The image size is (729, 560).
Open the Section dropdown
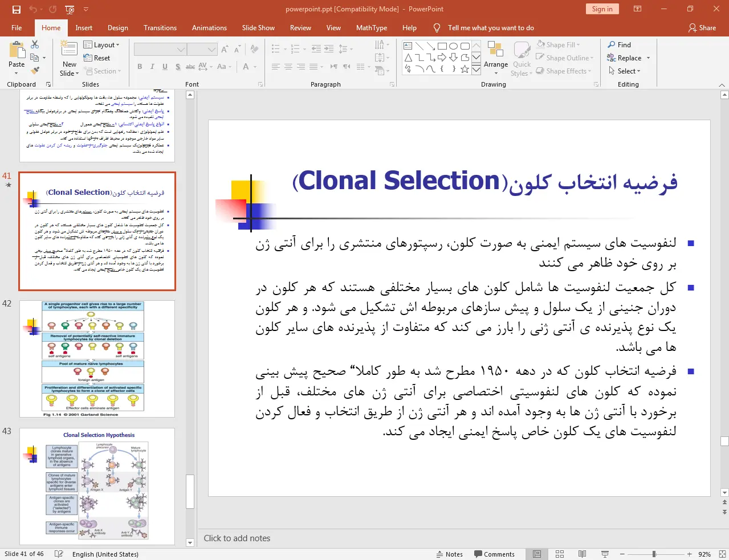103,71
